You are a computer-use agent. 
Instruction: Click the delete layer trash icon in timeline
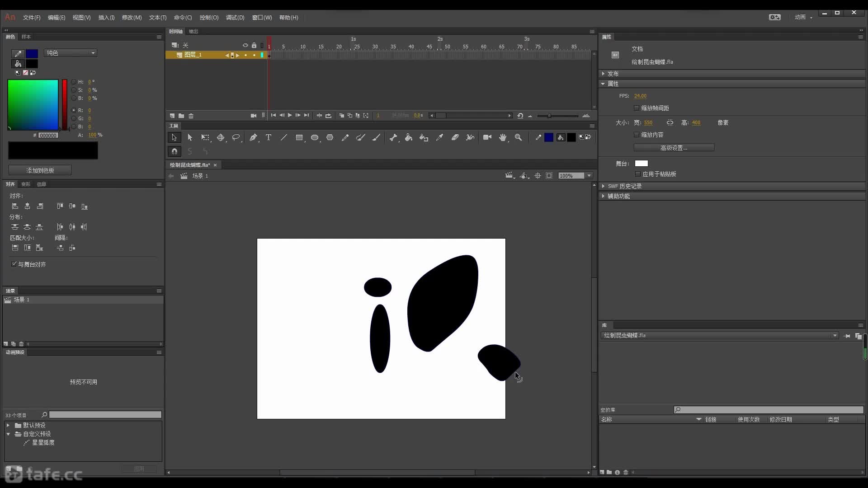(191, 116)
